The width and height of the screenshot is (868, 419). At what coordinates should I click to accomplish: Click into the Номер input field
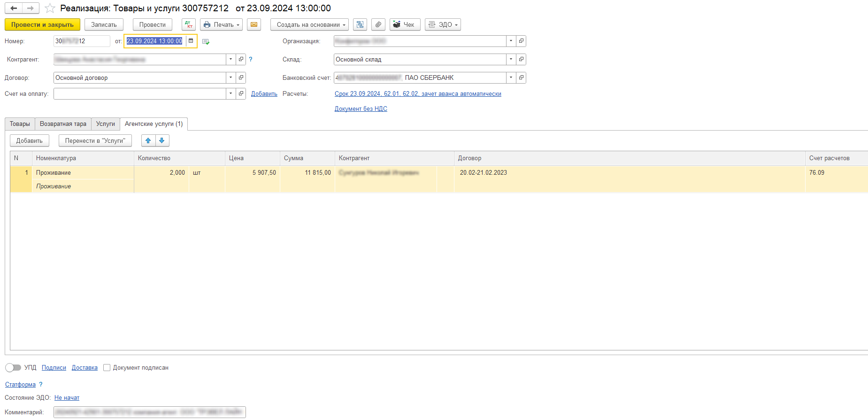point(82,41)
